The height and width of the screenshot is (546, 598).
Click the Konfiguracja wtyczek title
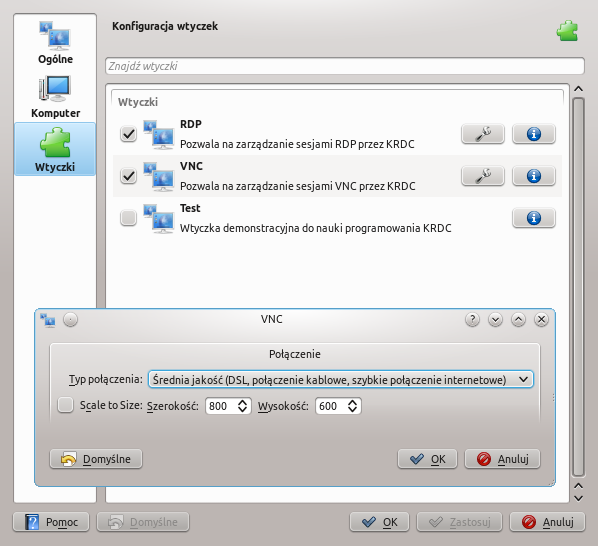pos(165,26)
